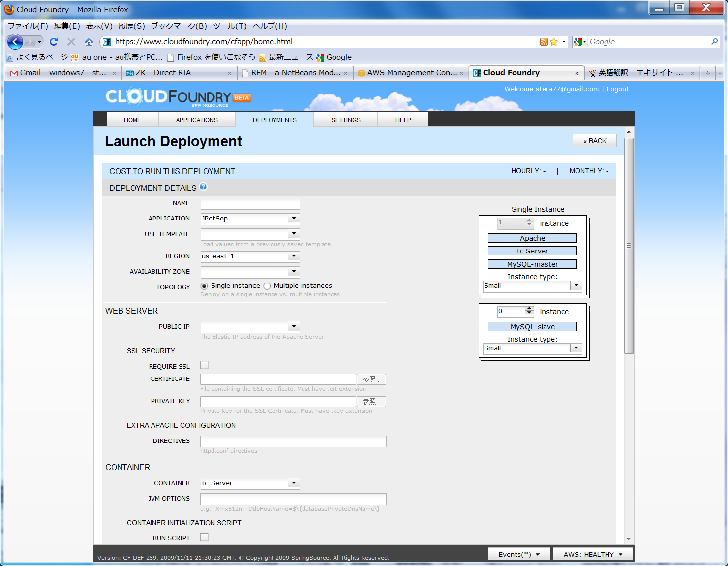
Task: Select the Multiple instances radio button
Action: click(x=267, y=286)
